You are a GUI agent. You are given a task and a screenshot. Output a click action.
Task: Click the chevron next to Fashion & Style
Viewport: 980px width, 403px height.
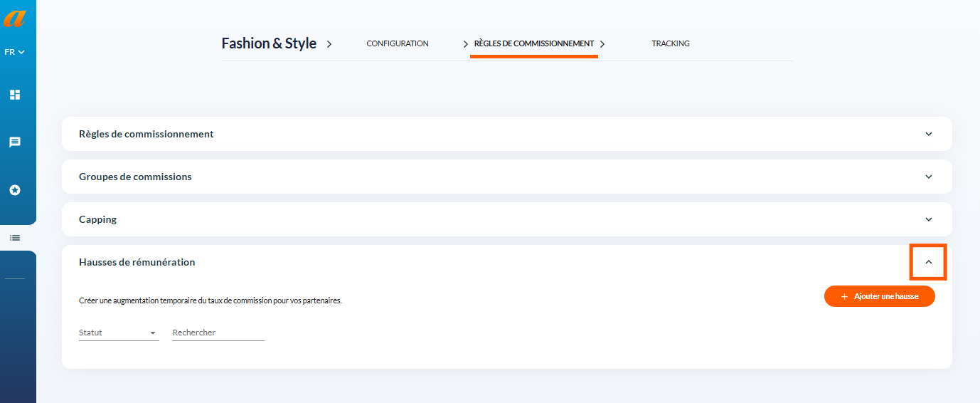(x=329, y=44)
